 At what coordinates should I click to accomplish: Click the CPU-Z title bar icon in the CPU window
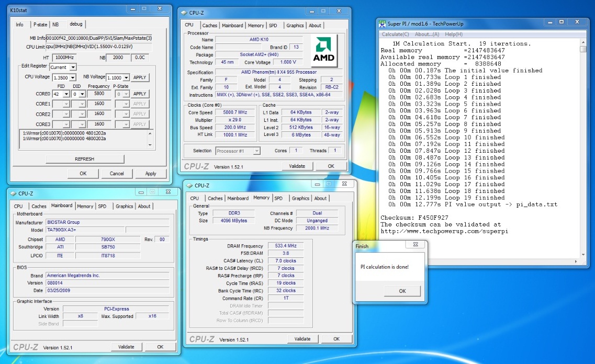[184, 13]
